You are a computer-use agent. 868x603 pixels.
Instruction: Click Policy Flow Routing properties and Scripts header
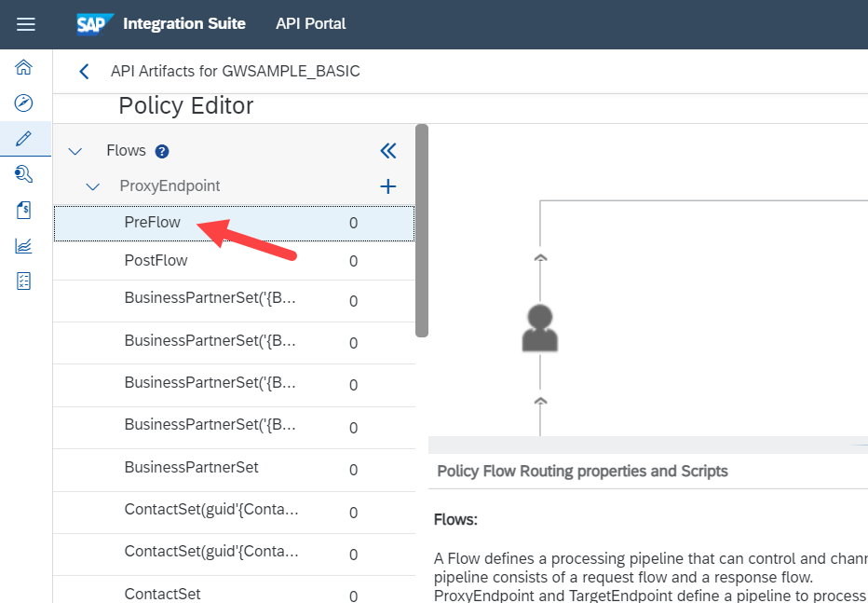(x=582, y=472)
